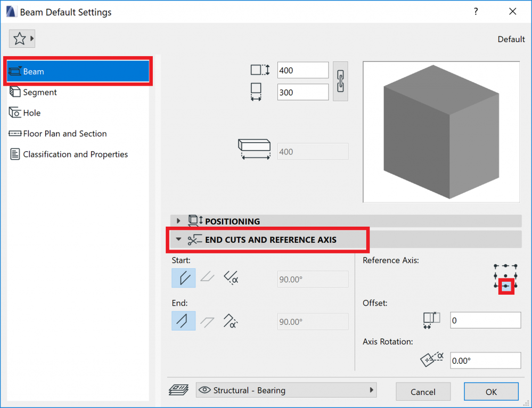
Task: Click End angle field showing 90.00°
Action: tap(313, 321)
